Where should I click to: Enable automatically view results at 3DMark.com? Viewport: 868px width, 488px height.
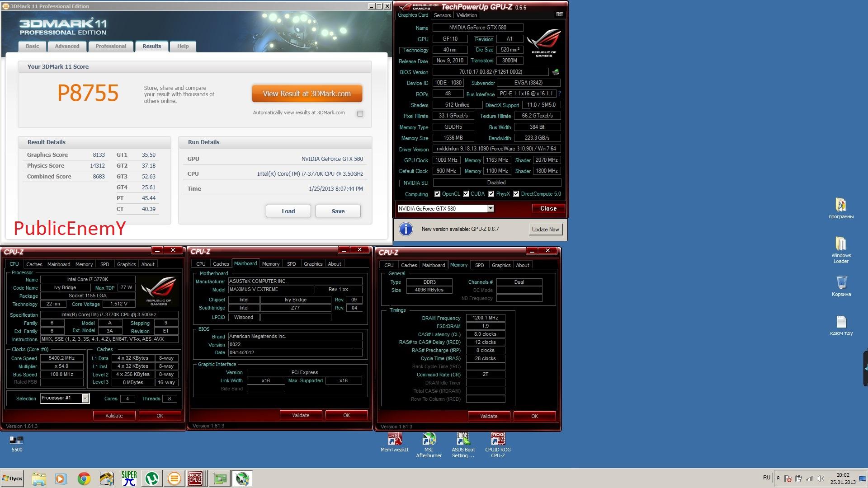click(x=360, y=113)
